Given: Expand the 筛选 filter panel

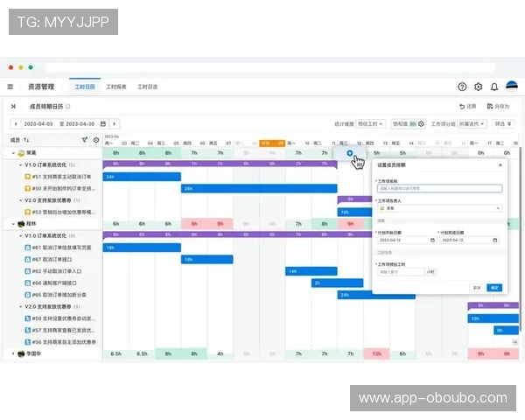Looking at the screenshot, I should tap(503, 124).
